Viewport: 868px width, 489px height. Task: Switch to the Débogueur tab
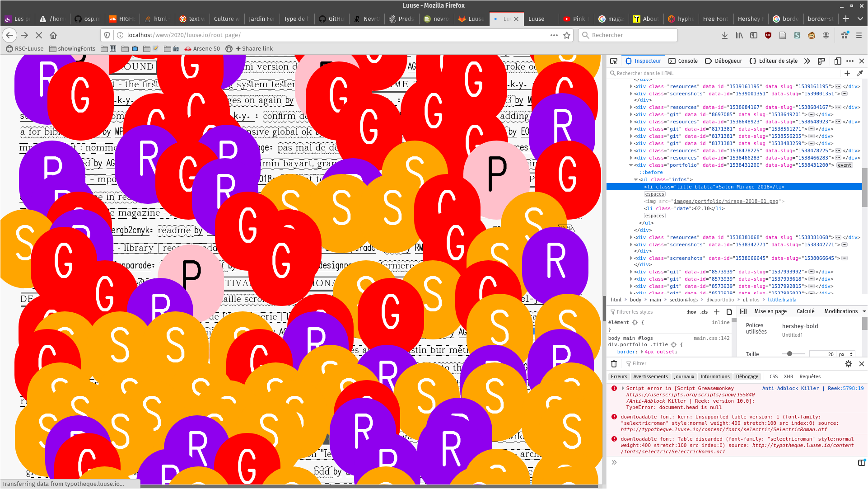[723, 61]
